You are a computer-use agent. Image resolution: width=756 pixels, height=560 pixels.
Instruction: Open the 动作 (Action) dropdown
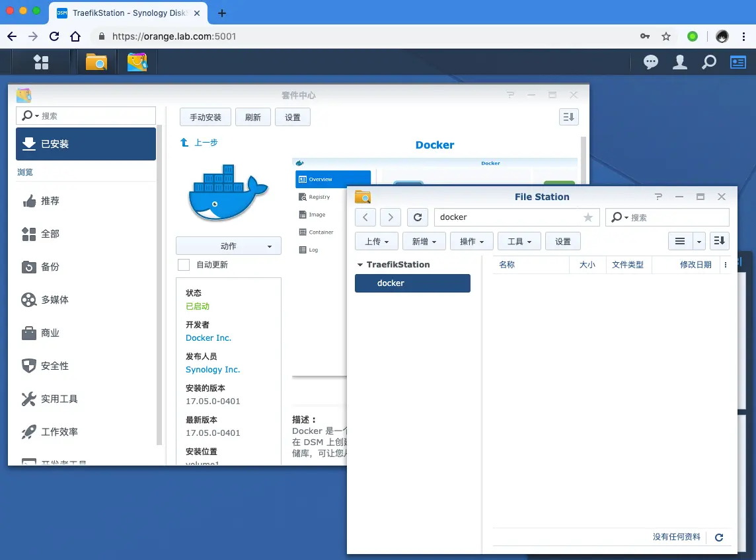click(228, 245)
